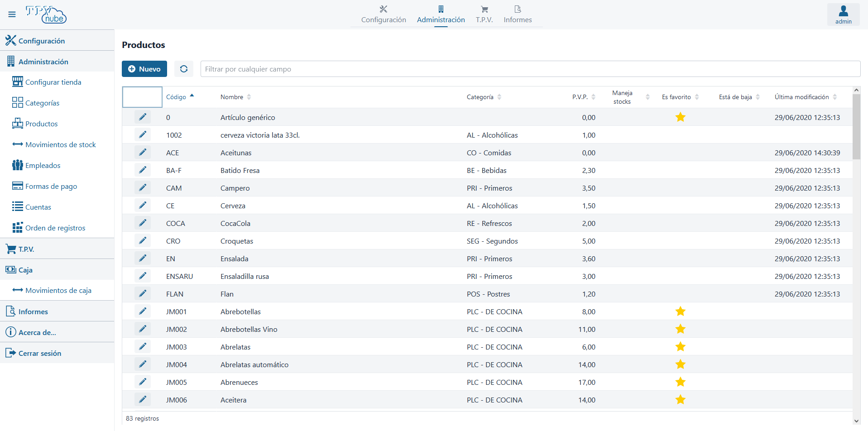Toggle favorite star on Abrelatas row
Image resolution: width=868 pixels, height=431 pixels.
[x=680, y=347]
